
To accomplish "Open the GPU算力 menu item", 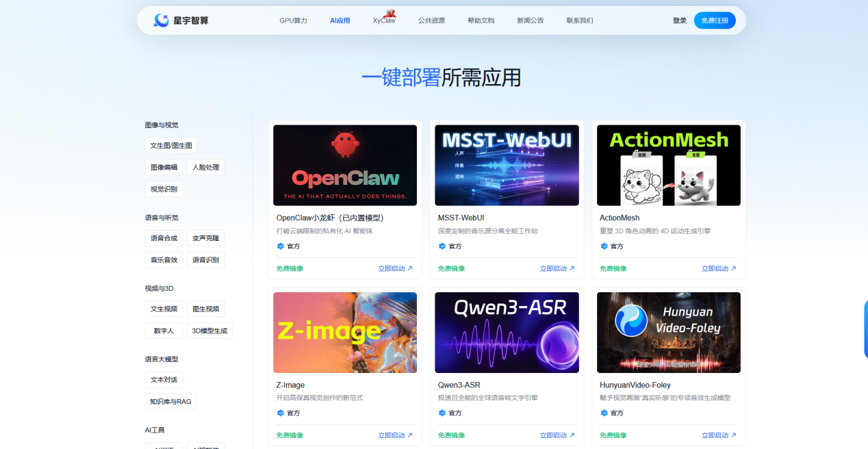I will pyautogui.click(x=294, y=21).
